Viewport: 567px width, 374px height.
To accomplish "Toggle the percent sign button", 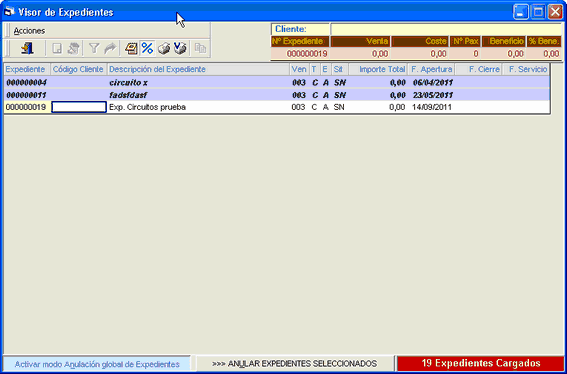I will click(x=147, y=48).
